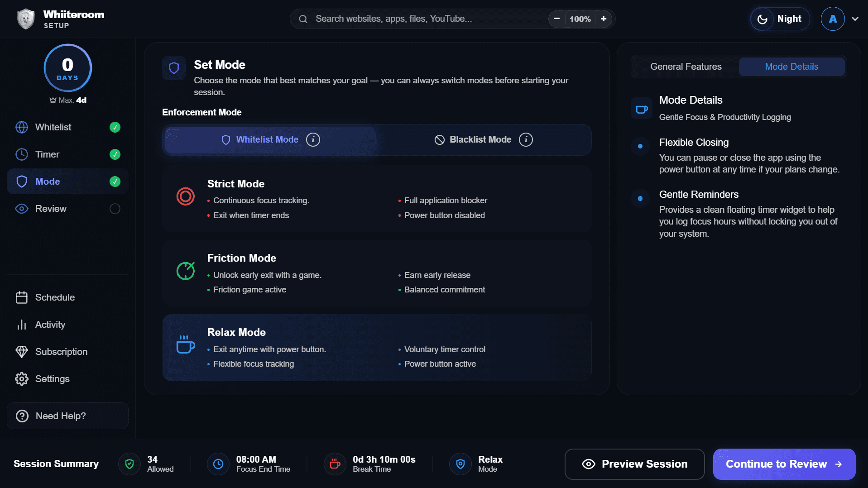Click the Whiiteroom shield logo
Screen dimensions: 868x488
pyautogui.click(x=26, y=19)
